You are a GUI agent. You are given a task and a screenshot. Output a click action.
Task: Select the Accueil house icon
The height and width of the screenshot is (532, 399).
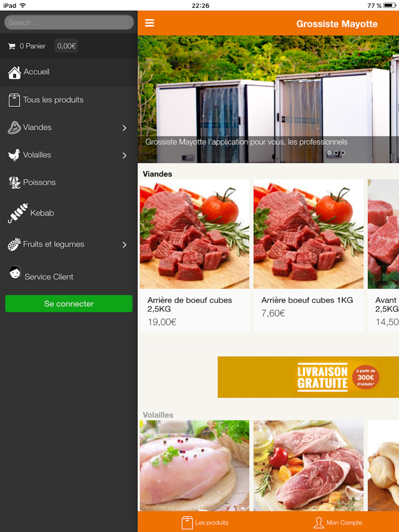[14, 72]
